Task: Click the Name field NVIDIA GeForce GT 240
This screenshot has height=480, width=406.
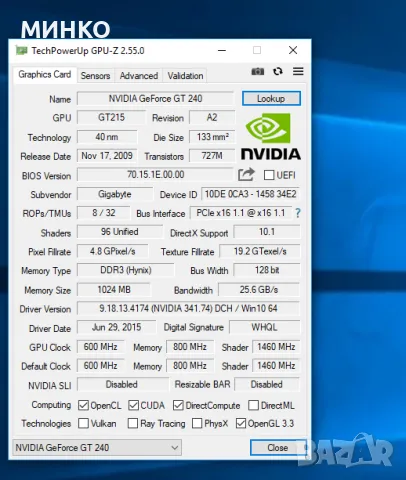Action: pyautogui.click(x=155, y=99)
